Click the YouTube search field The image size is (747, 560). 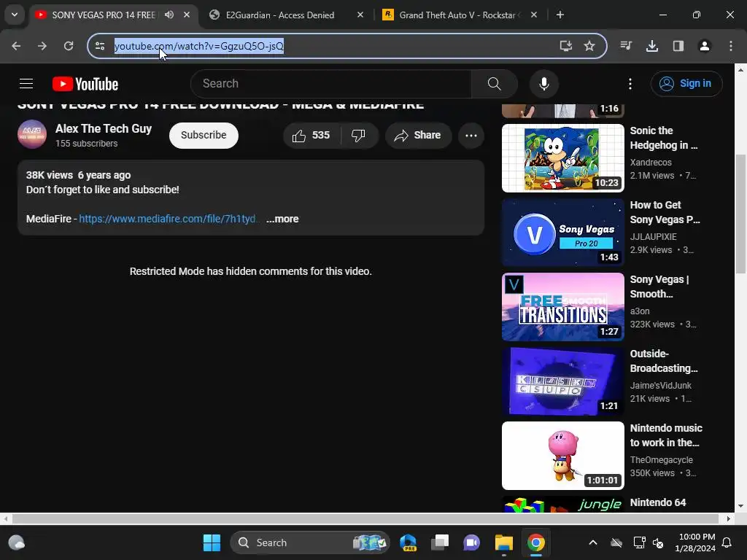point(331,84)
